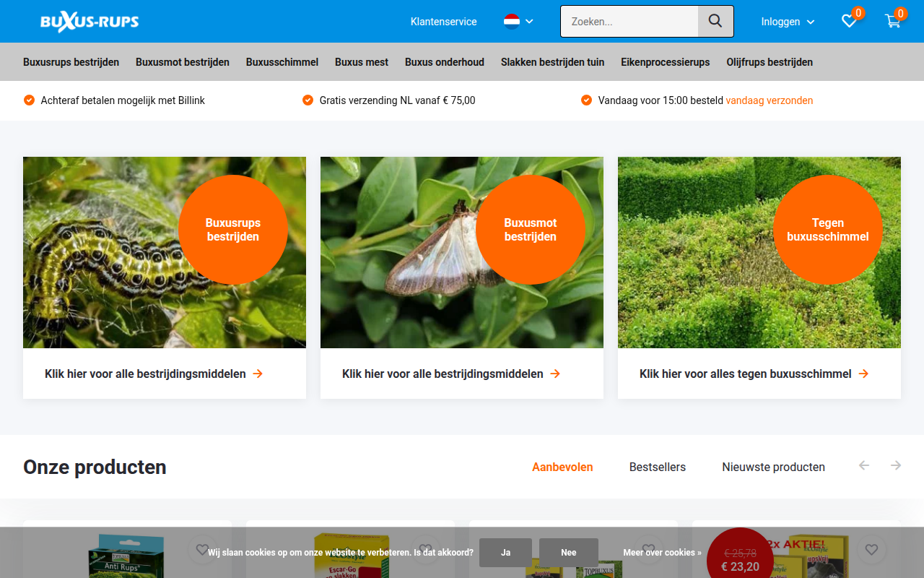Click bestrijdingsmiddelen link under caterpillar image
Image resolution: width=924 pixels, height=578 pixels.
click(145, 374)
